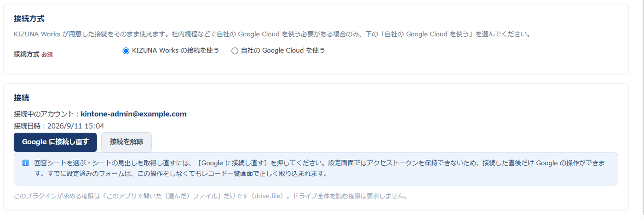Click the '接続日時：2026/9/11 15:04' text
The height and width of the screenshot is (220, 644).
point(59,126)
